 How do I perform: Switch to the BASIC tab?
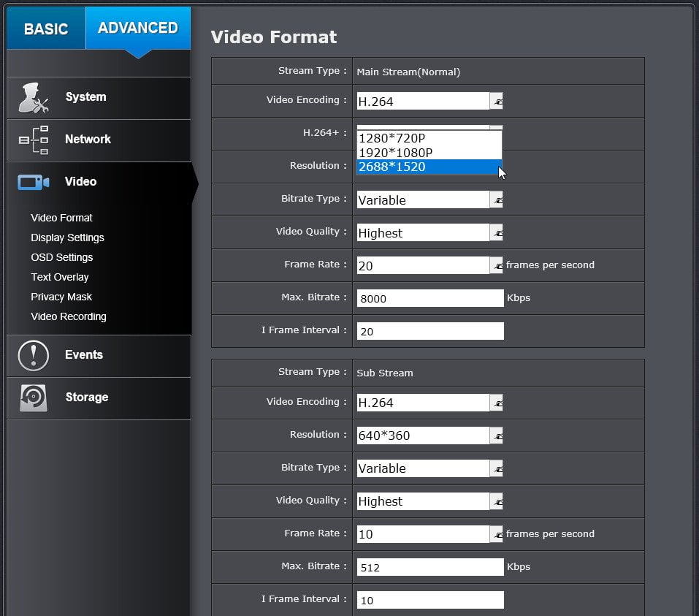pos(46,28)
